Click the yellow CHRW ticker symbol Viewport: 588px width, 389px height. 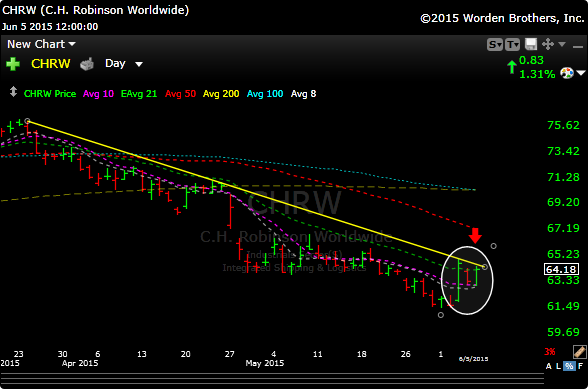point(51,64)
